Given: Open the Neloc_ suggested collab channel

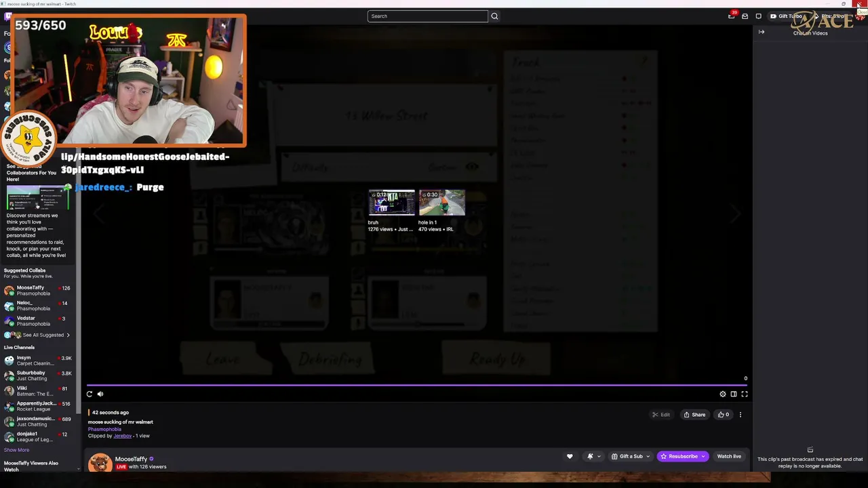Looking at the screenshot, I should pyautogui.click(x=37, y=306).
